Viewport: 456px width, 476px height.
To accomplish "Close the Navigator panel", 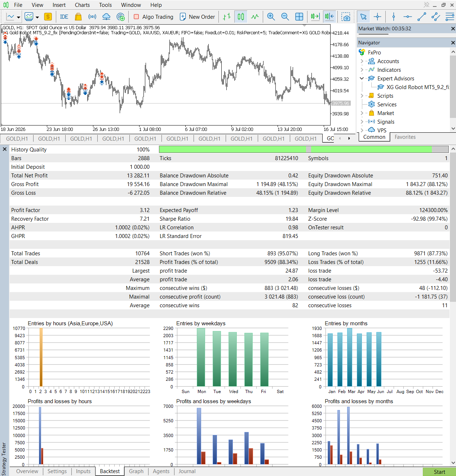I will (453, 43).
